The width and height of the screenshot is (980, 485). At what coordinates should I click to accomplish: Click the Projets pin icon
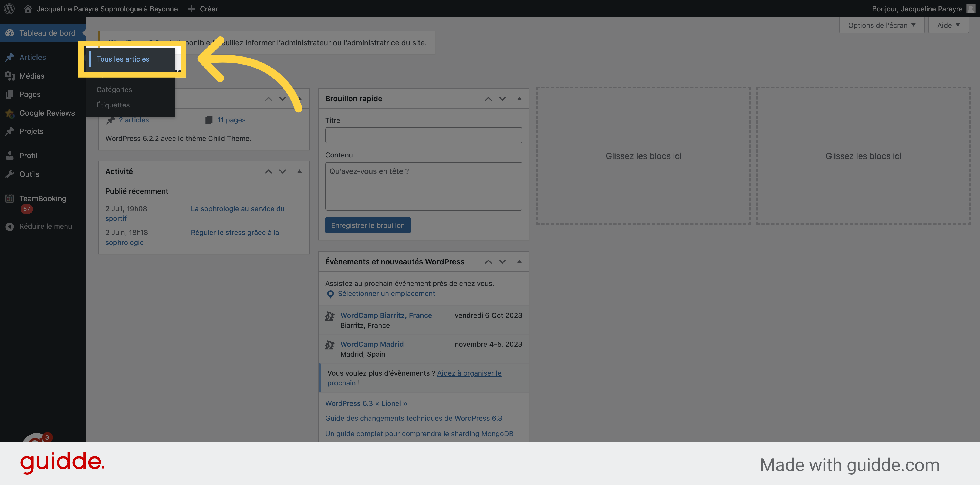(10, 131)
